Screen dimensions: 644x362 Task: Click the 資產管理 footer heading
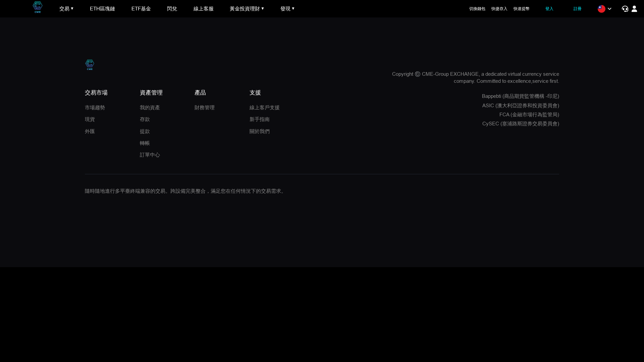click(x=151, y=93)
